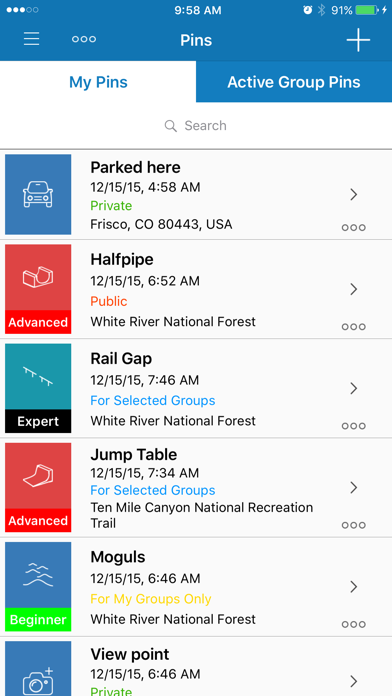Screen dimensions: 392x696
Task: Switch to My Pins tab
Action: [x=98, y=82]
